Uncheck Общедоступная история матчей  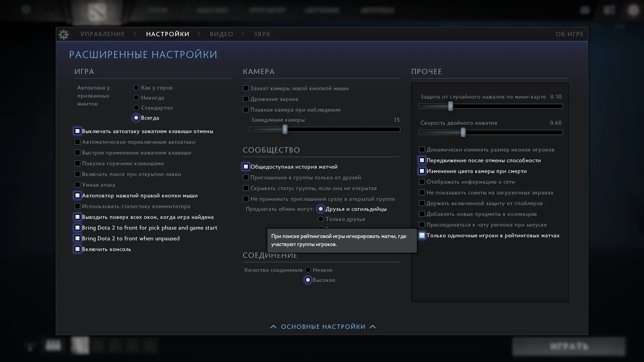(246, 167)
